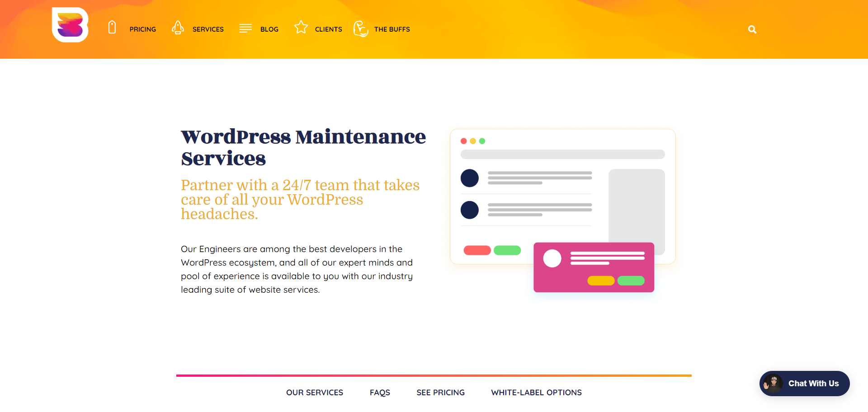Click the text lines icon beside Blog
The height and width of the screenshot is (412, 868).
tap(245, 28)
